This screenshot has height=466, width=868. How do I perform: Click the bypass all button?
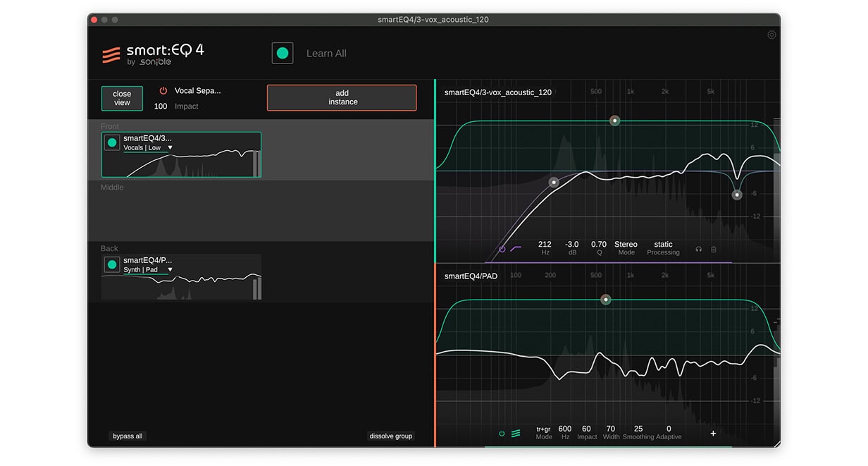coord(128,436)
